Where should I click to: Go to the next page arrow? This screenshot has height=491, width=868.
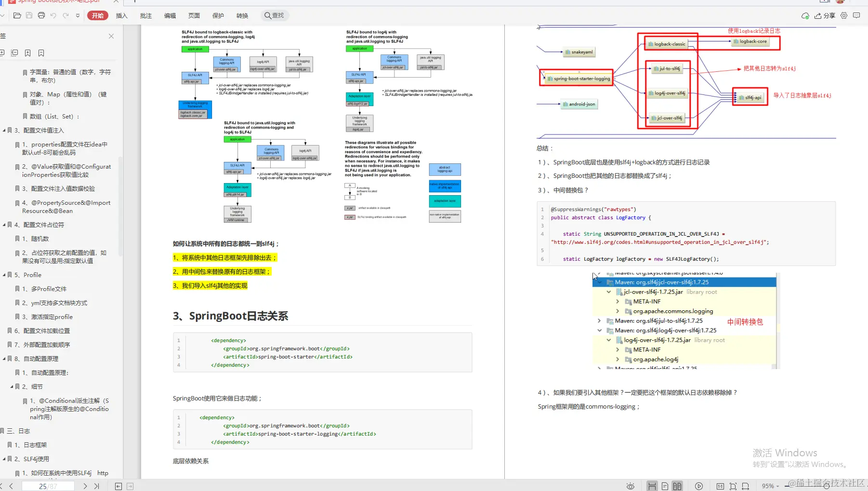(85, 486)
